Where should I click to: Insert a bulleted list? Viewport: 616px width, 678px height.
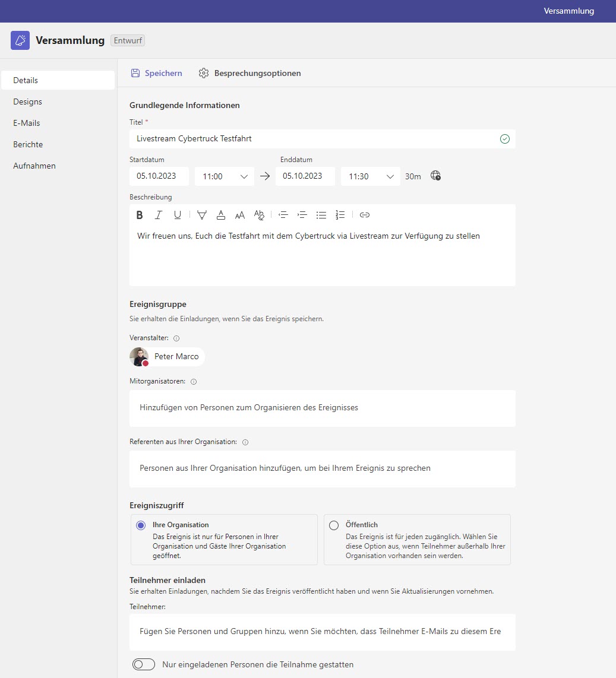pos(321,215)
